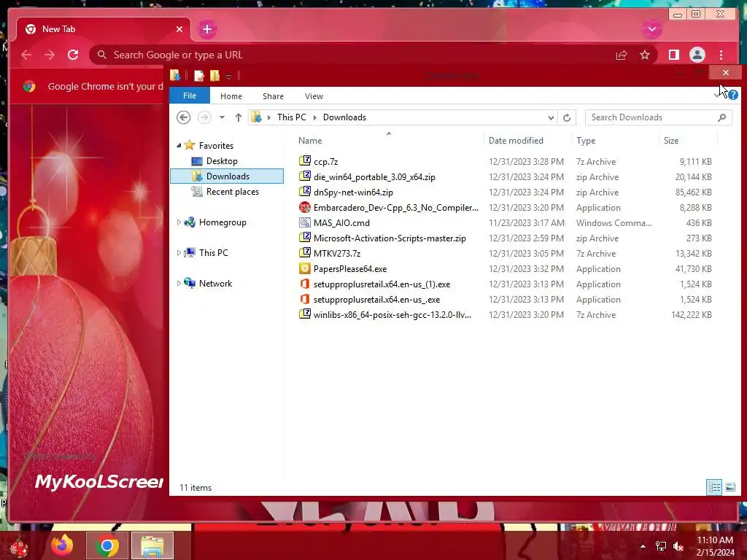Click This PC in the address breadcrumb
The image size is (747, 560).
tap(292, 117)
